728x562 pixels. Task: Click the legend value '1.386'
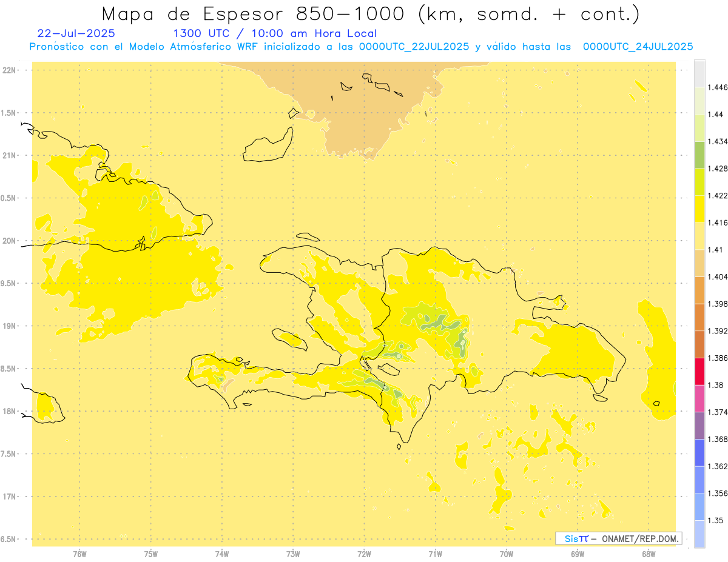(x=718, y=358)
